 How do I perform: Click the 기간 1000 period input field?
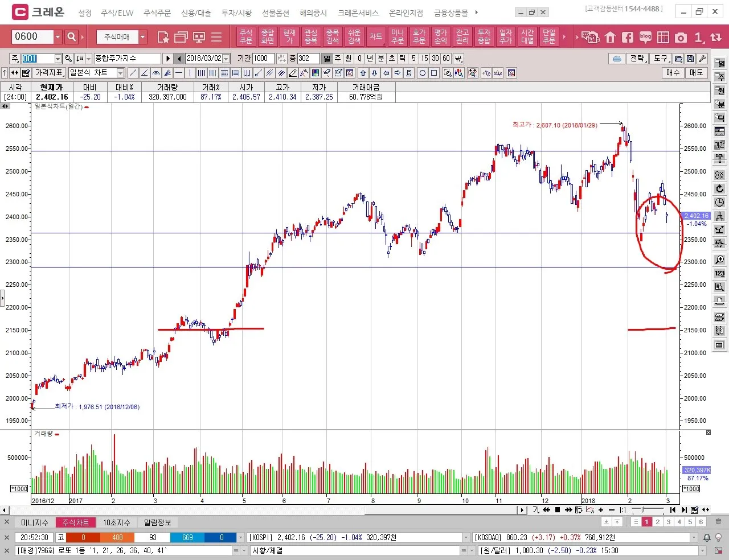(x=264, y=59)
